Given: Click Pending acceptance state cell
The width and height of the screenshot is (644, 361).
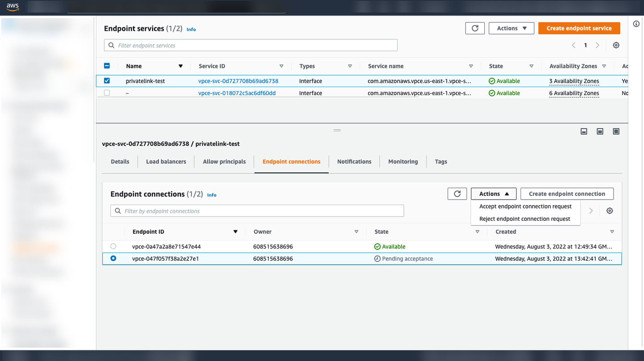Looking at the screenshot, I should click(404, 259).
